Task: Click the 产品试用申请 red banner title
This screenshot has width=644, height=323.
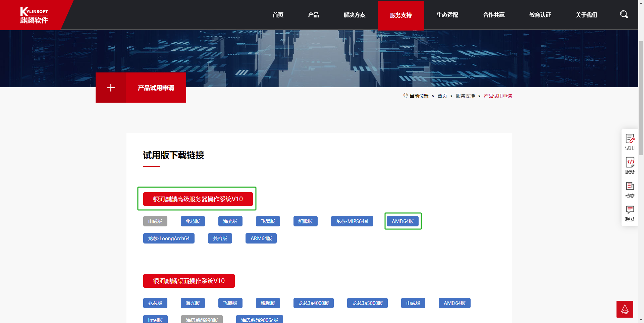Action: [x=156, y=88]
